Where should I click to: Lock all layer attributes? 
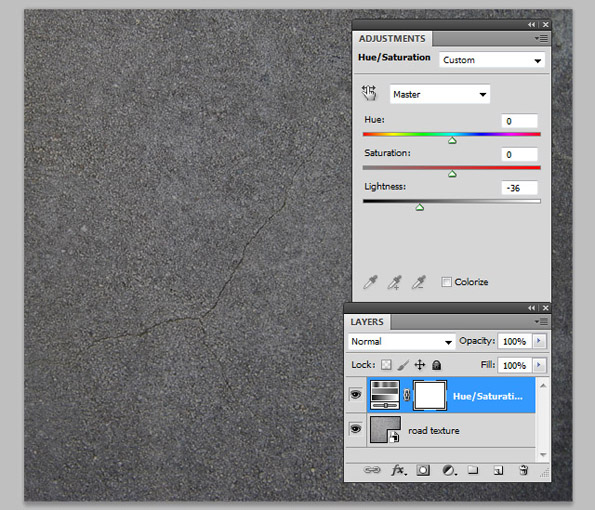[x=436, y=365]
